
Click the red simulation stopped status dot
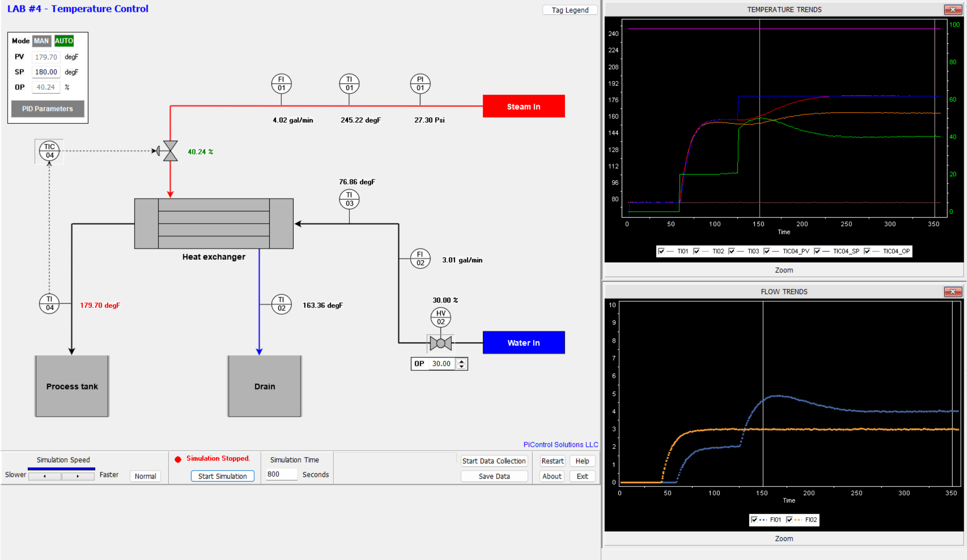(x=178, y=460)
